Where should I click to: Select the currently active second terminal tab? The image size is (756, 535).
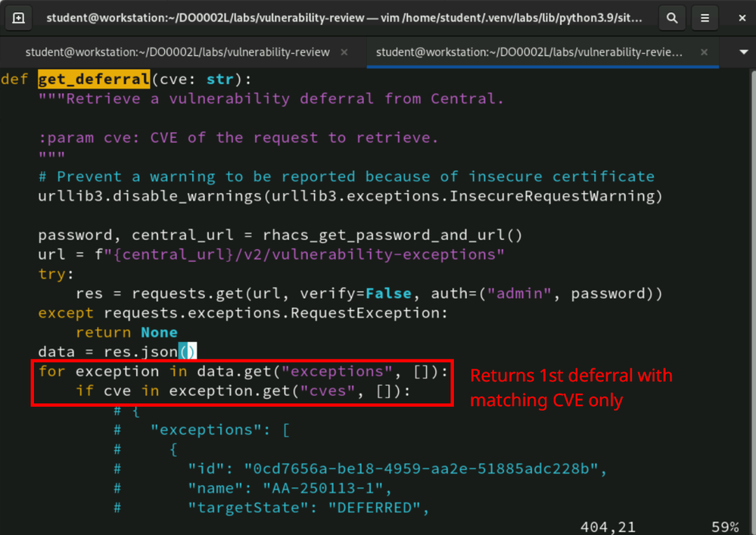pyautogui.click(x=530, y=52)
